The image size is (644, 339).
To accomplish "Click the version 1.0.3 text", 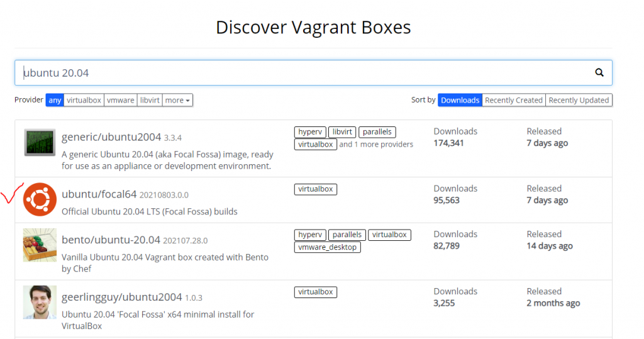I will click(x=194, y=297).
